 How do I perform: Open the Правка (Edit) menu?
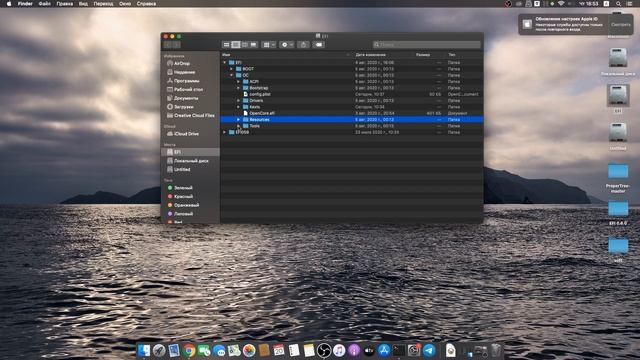click(64, 4)
